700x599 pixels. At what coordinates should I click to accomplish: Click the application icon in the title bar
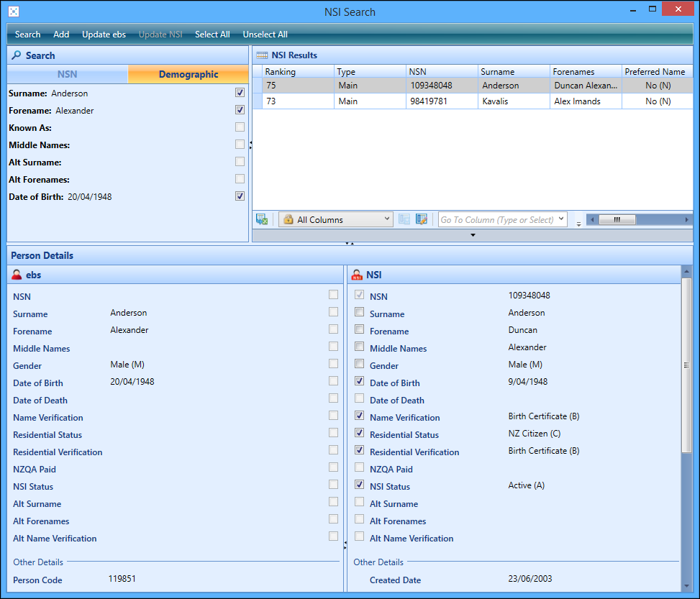click(x=14, y=12)
